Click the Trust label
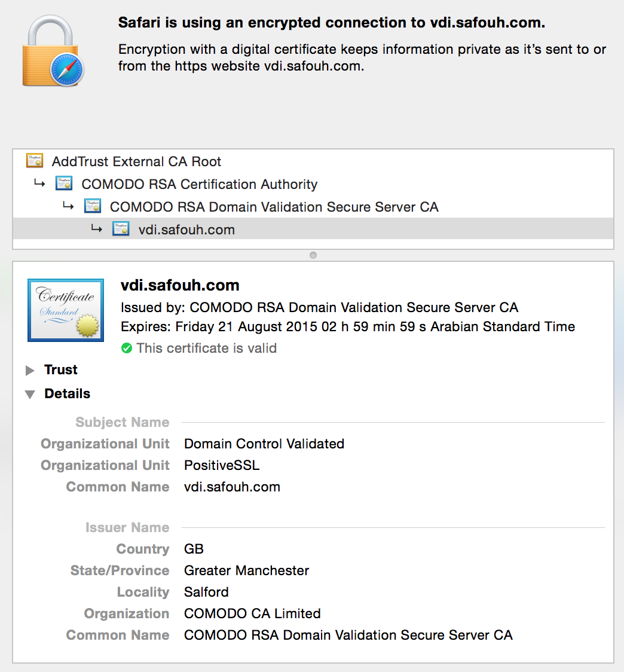The image size is (624, 672). click(61, 370)
